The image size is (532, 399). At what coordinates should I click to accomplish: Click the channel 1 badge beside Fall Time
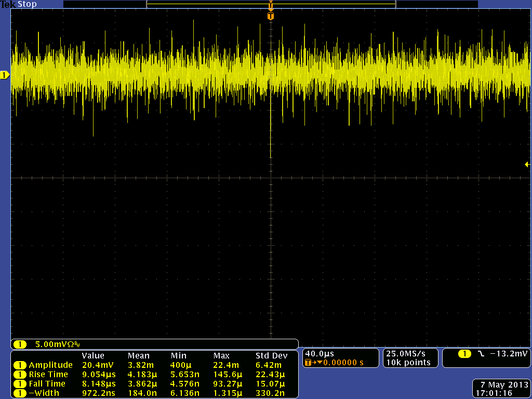click(20, 384)
